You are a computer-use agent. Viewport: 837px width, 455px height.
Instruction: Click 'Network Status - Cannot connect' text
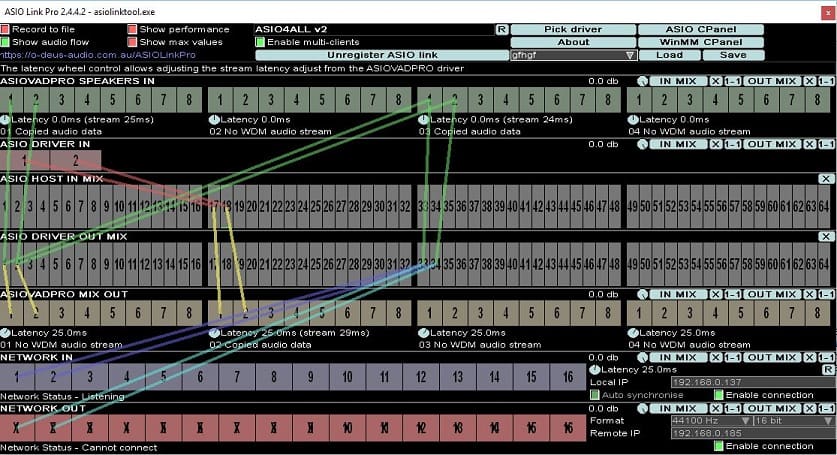coord(78,448)
